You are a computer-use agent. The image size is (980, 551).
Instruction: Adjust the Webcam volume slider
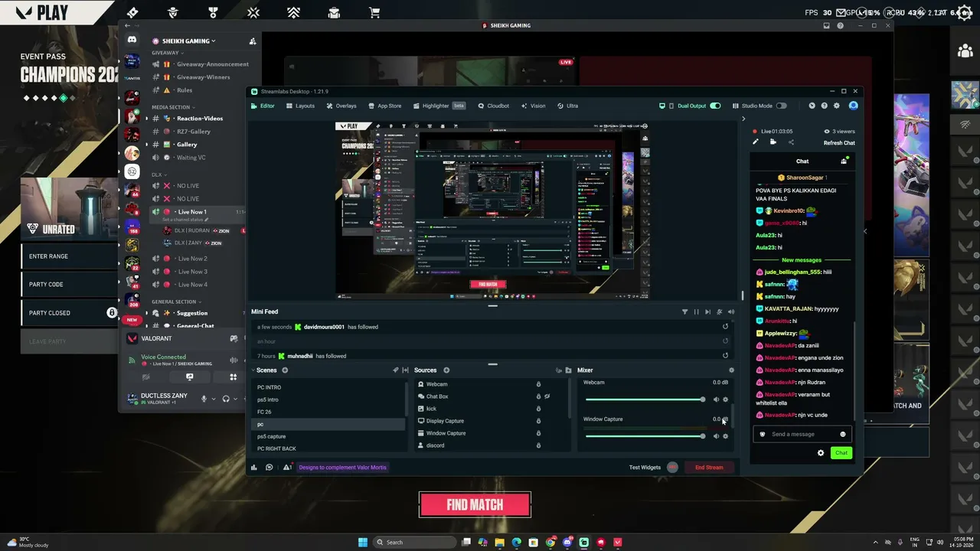click(x=644, y=399)
